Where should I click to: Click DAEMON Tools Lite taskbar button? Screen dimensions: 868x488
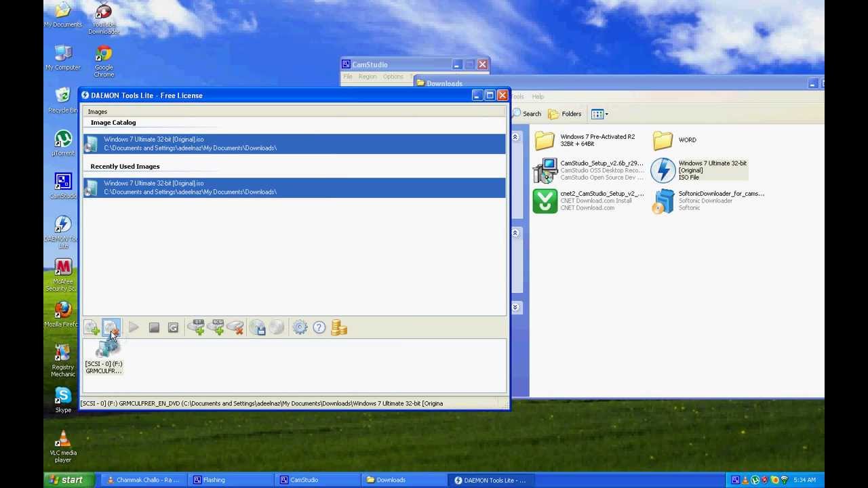[492, 480]
